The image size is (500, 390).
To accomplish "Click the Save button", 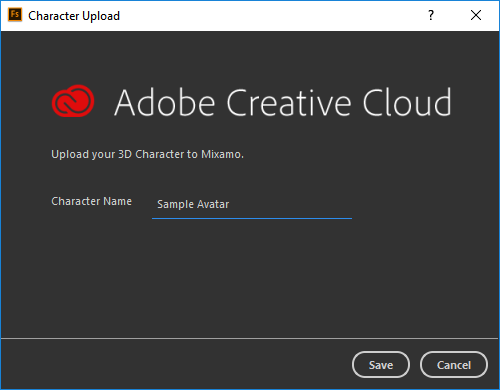I will click(381, 365).
